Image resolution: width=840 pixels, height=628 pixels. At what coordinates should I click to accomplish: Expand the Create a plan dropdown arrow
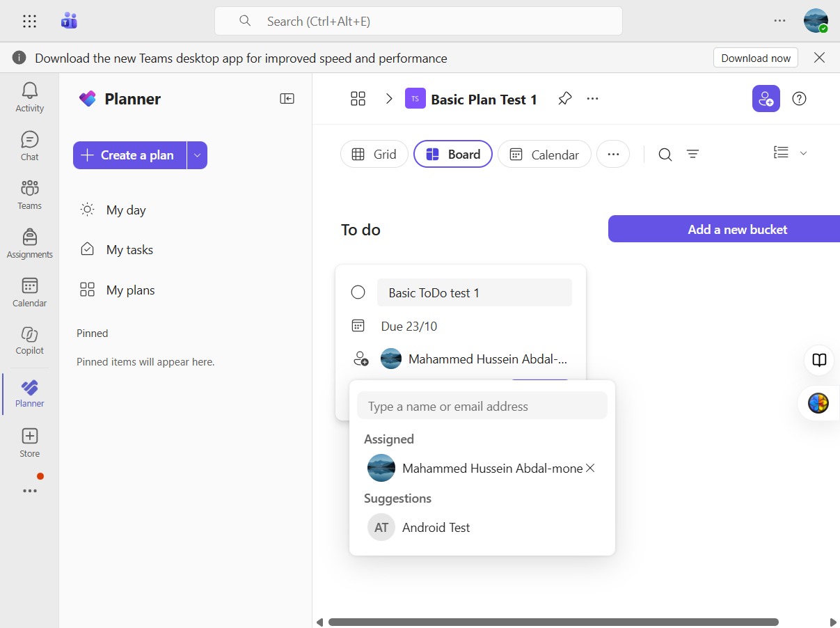[197, 155]
